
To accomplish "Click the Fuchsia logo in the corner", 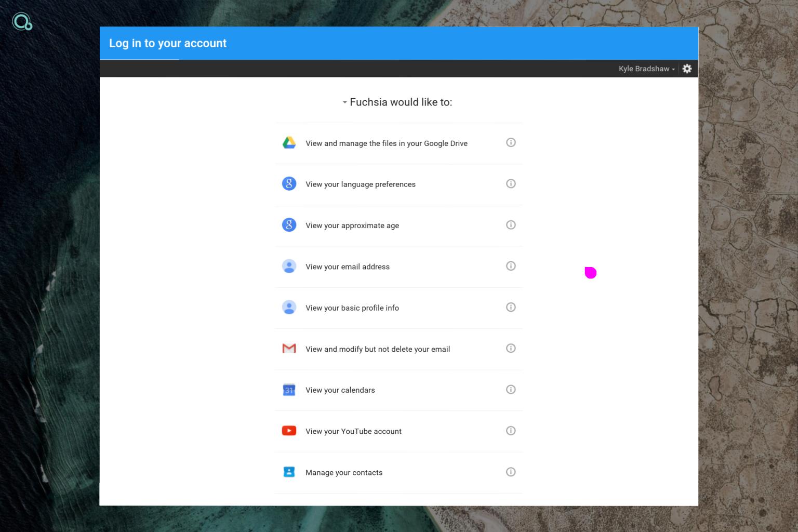I will point(22,21).
